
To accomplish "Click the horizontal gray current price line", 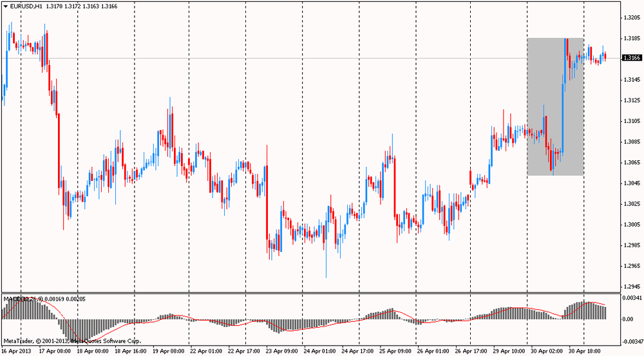I will [322, 58].
